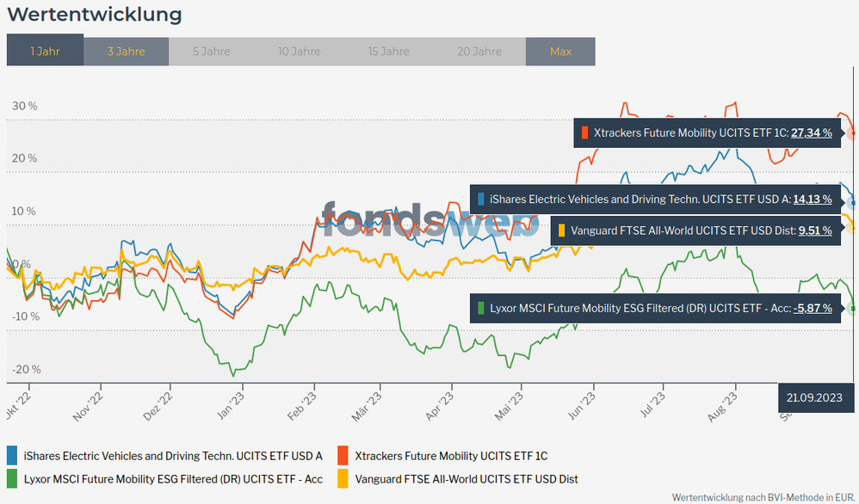Toggle Xtrackers Future Mobility legend label
The height and width of the screenshot is (504, 859).
[x=451, y=456]
